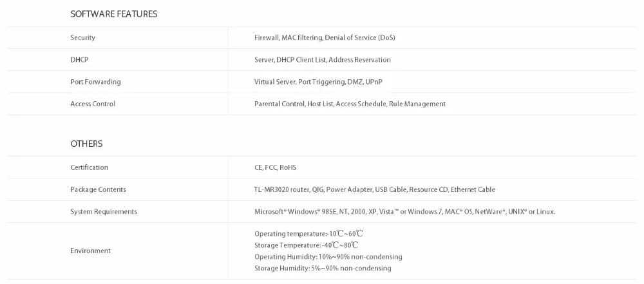This screenshot has width=644, height=284.
Task: Select the Storage Temperature line
Action: [x=306, y=245]
